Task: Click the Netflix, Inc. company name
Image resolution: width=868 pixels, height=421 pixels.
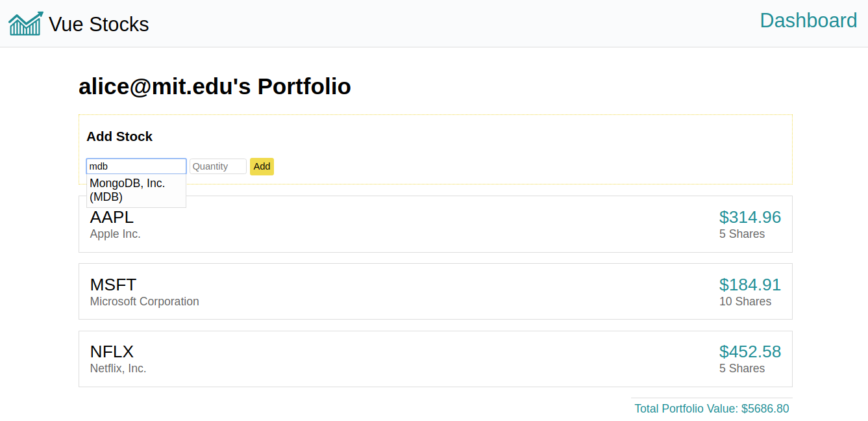Action: pos(118,368)
